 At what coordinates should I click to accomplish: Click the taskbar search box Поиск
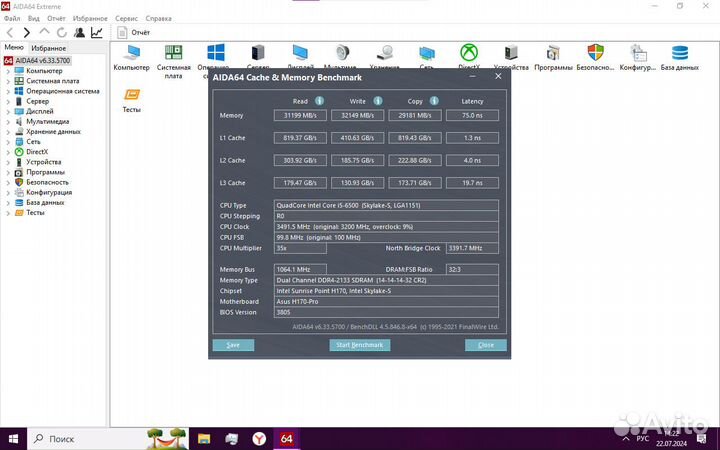point(108,439)
